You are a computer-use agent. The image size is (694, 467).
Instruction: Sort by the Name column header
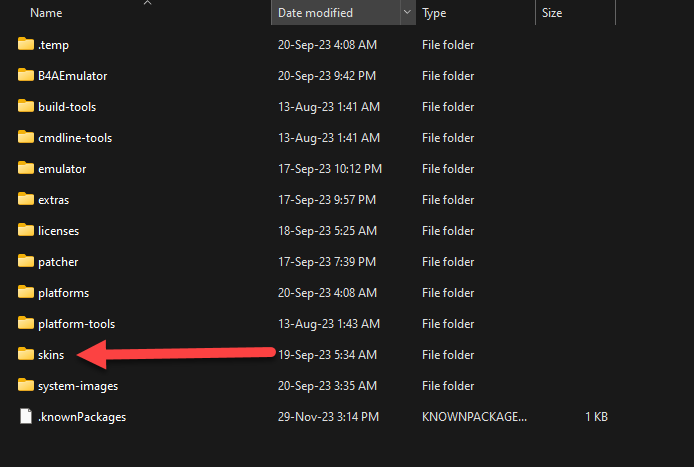tap(46, 13)
